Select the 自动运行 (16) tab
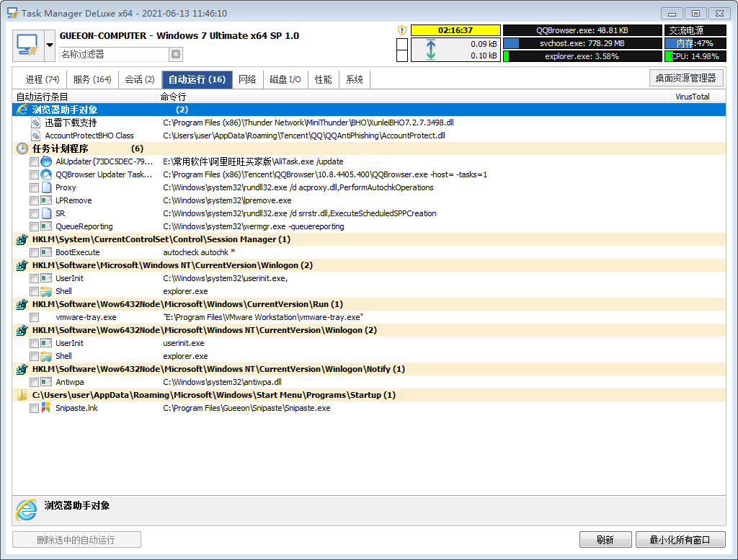738x560 pixels. click(197, 79)
